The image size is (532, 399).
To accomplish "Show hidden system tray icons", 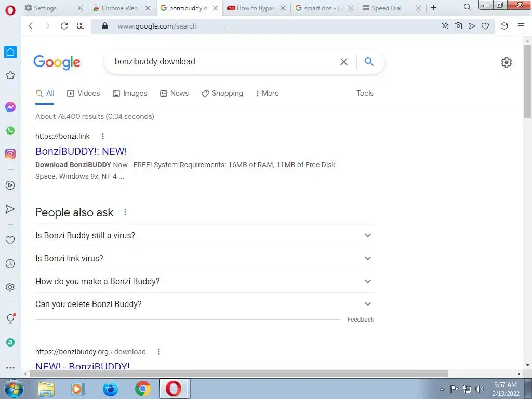I will pyautogui.click(x=442, y=390).
